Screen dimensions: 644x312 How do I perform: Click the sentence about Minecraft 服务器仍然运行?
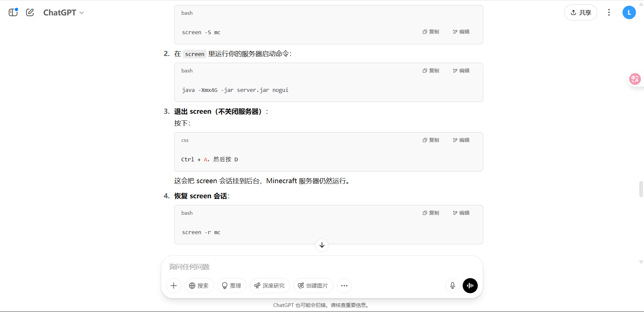click(263, 181)
